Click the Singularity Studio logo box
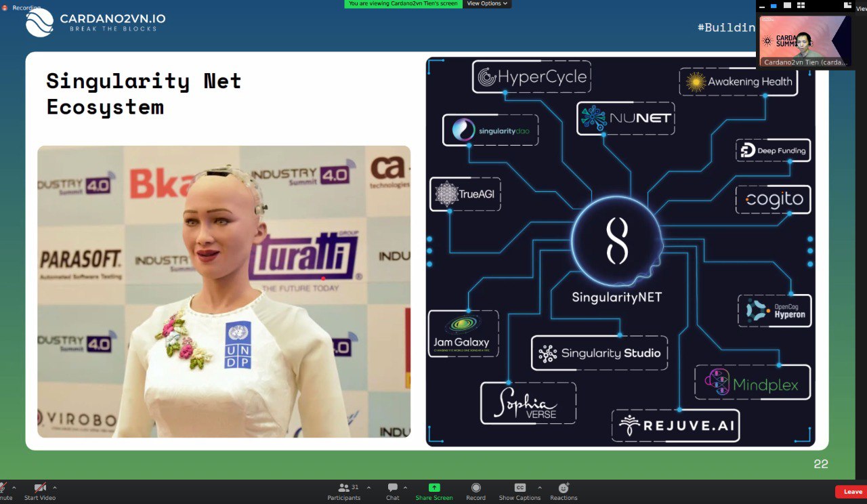 point(599,353)
